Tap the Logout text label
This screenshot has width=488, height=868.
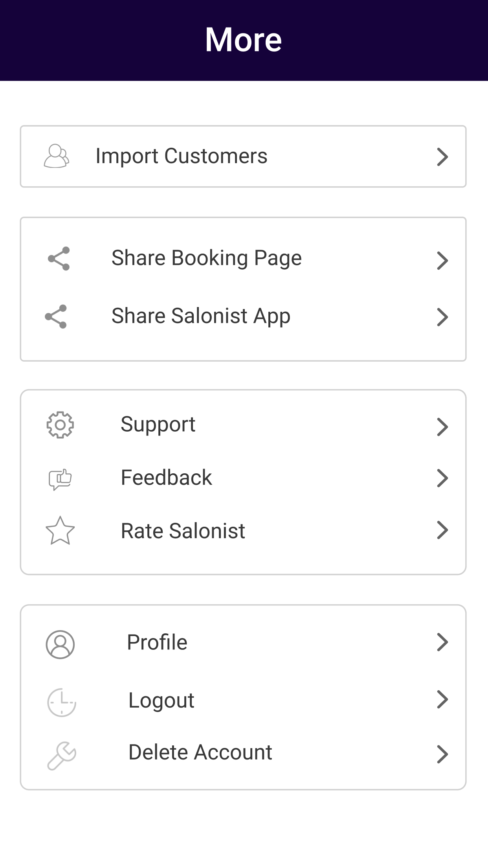pos(161,701)
